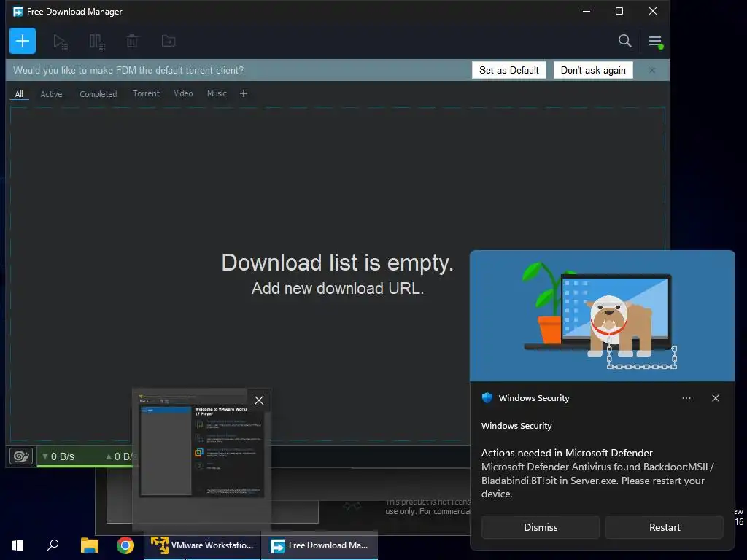Click Restart in Windows Security notification

coord(664,527)
